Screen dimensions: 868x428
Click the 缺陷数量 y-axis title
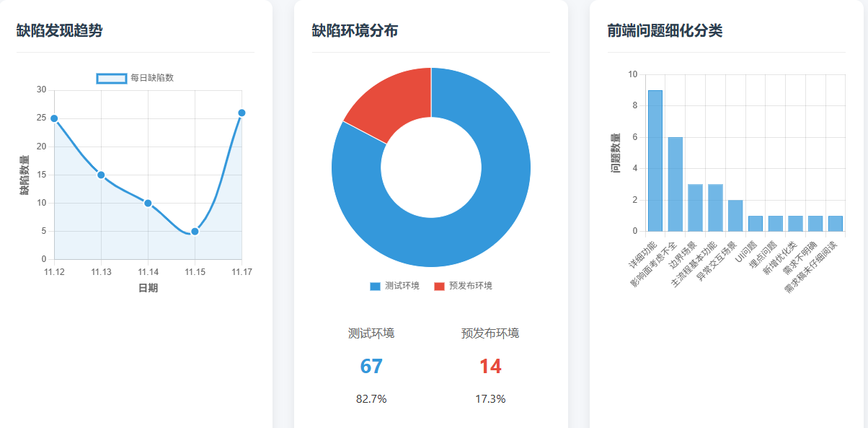pos(25,175)
